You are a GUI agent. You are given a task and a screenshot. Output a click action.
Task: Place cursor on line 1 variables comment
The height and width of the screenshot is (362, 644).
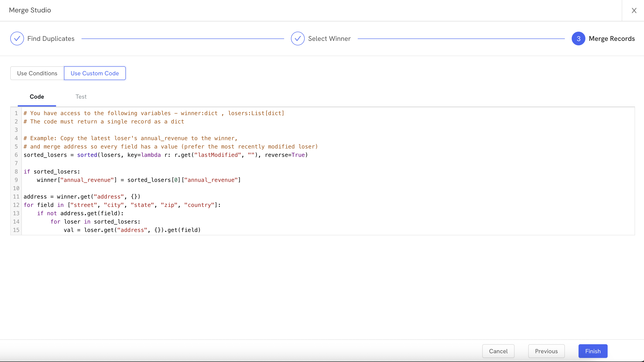pos(154,113)
